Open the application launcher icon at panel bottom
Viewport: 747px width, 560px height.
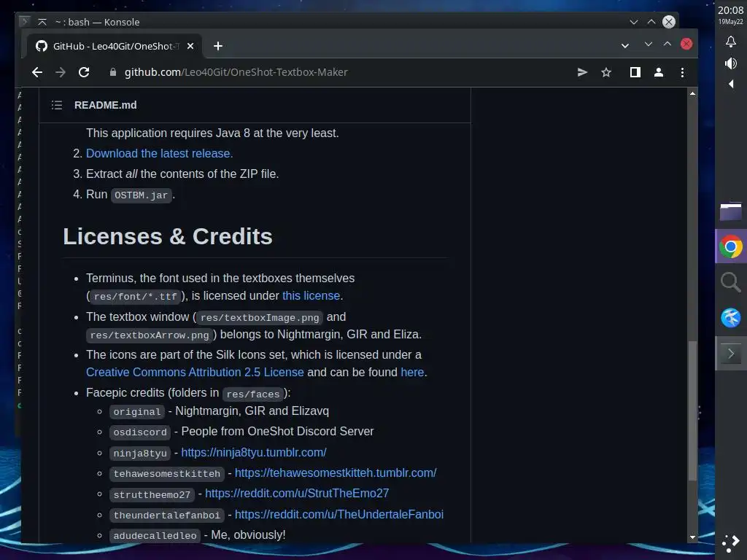(731, 542)
